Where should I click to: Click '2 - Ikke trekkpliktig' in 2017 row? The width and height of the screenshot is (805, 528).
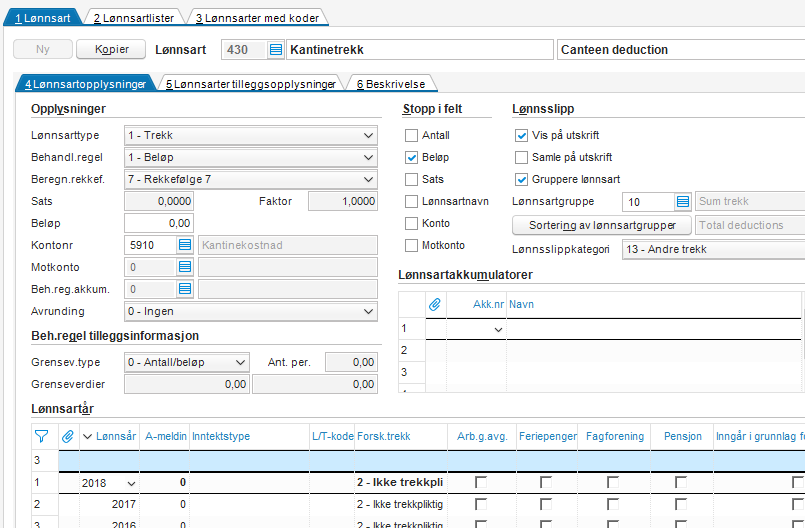coord(400,504)
